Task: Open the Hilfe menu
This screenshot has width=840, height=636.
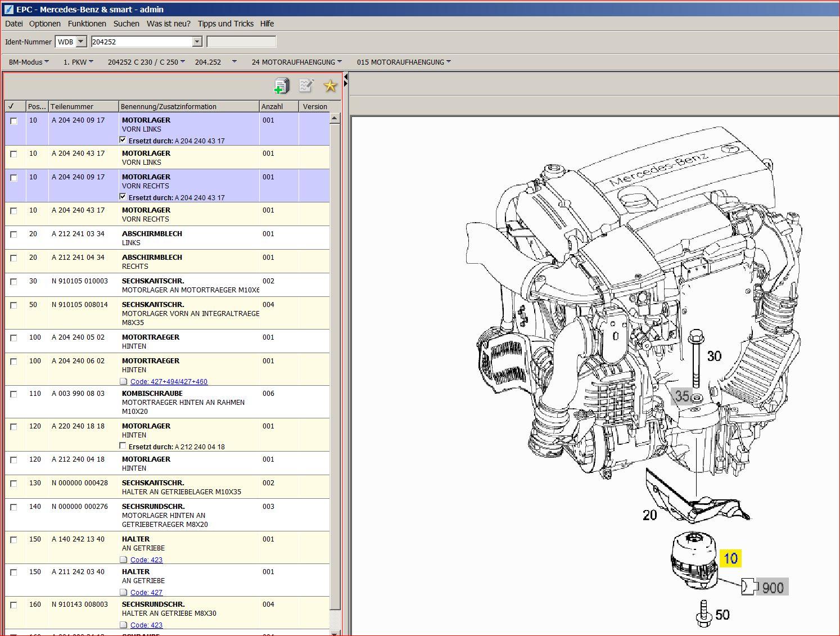Action: click(x=267, y=24)
